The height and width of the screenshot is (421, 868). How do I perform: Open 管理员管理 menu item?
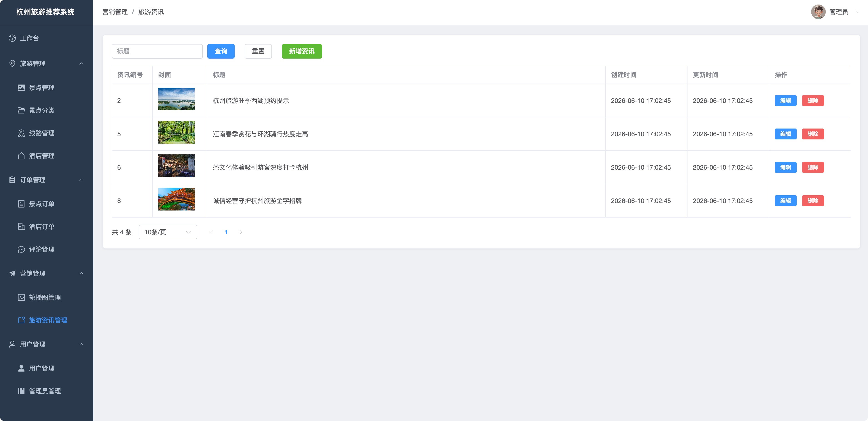pyautogui.click(x=47, y=391)
